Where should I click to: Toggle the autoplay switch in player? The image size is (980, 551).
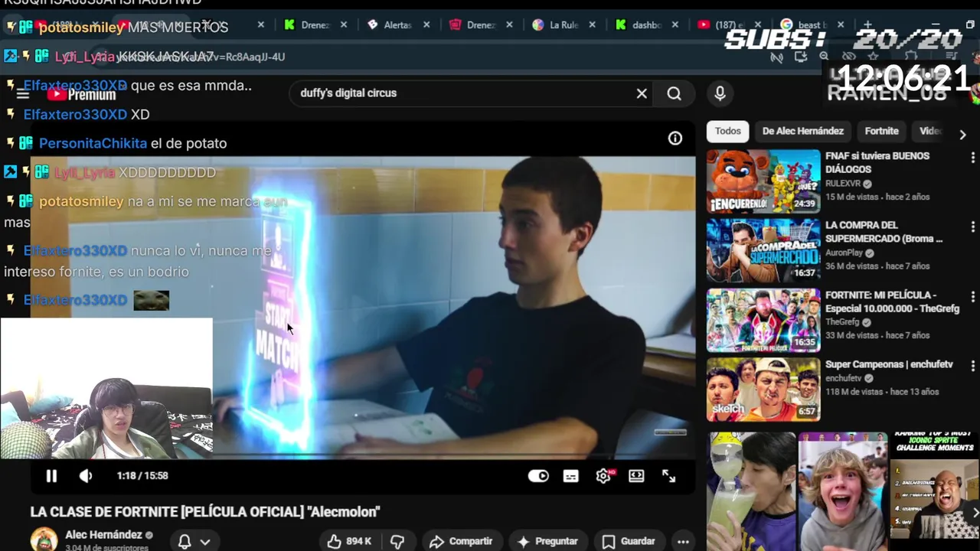pyautogui.click(x=538, y=476)
